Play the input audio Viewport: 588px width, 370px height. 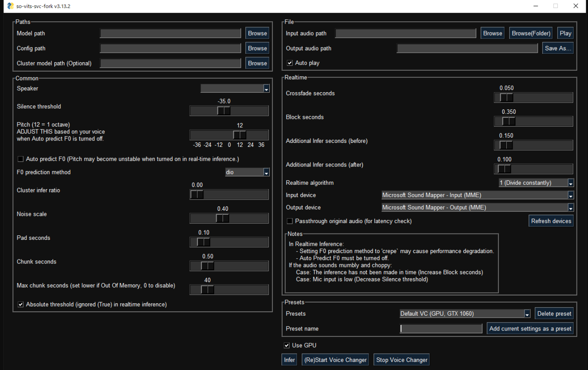click(565, 33)
